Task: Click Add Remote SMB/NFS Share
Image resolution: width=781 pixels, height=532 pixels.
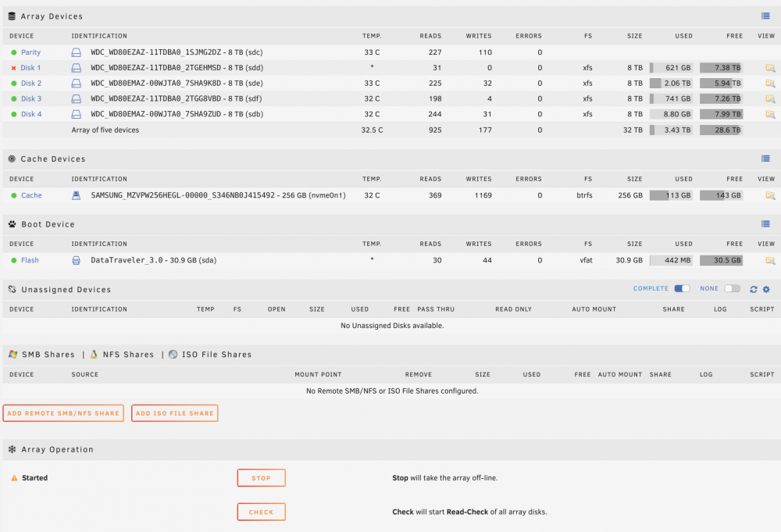Action: 63,413
